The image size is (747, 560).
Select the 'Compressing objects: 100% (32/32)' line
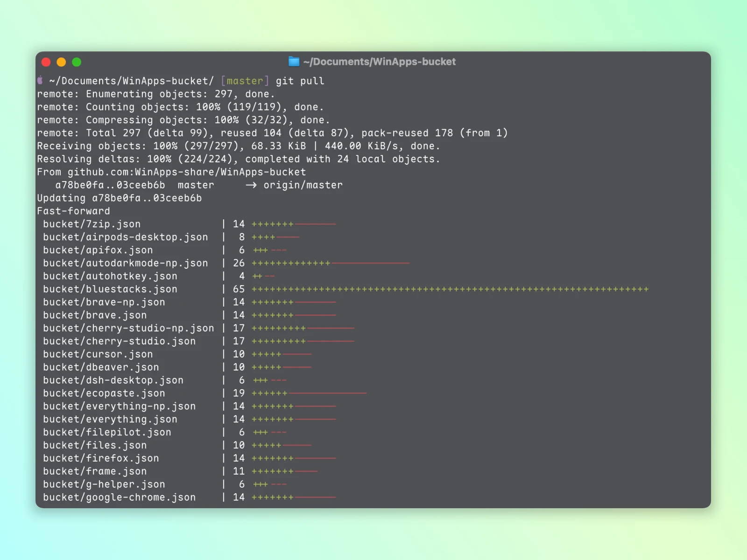click(x=183, y=120)
